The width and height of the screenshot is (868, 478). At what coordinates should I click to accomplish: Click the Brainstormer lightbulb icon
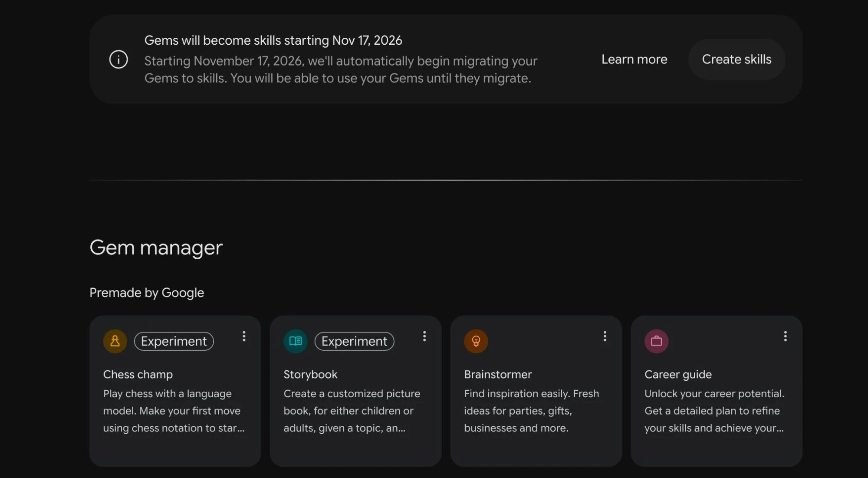[476, 341]
